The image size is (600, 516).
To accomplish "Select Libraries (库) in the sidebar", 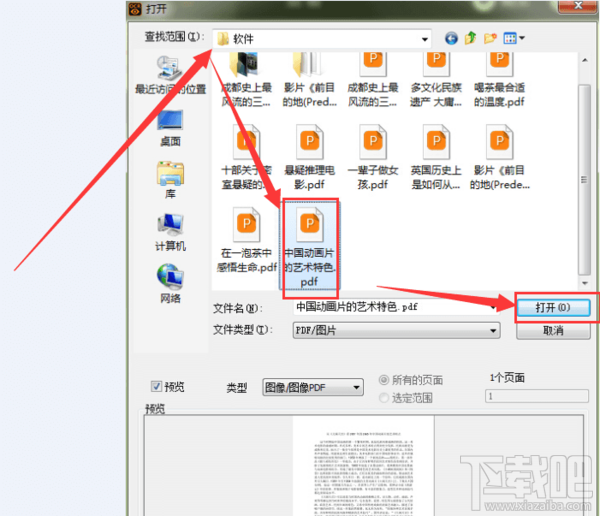I will point(171,180).
